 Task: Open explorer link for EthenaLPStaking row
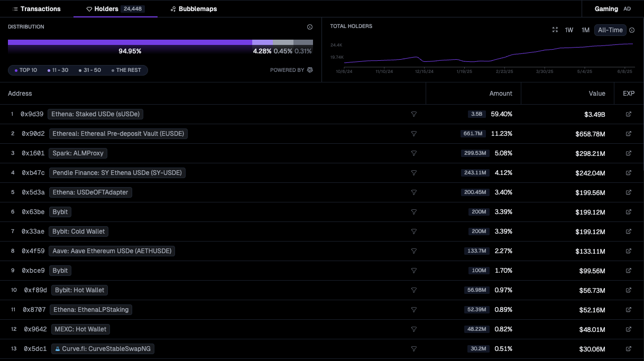tap(629, 310)
